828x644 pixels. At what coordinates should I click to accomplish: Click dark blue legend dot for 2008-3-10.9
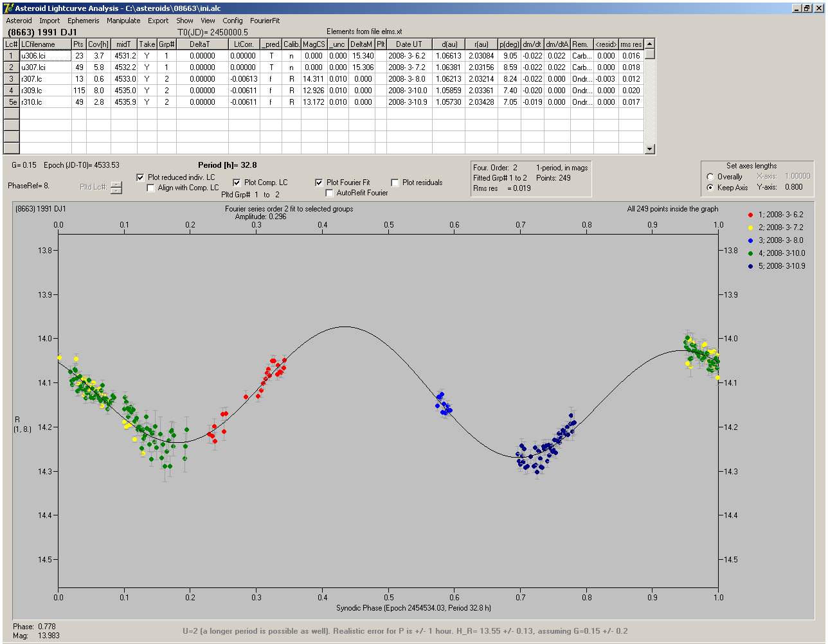pyautogui.click(x=751, y=266)
